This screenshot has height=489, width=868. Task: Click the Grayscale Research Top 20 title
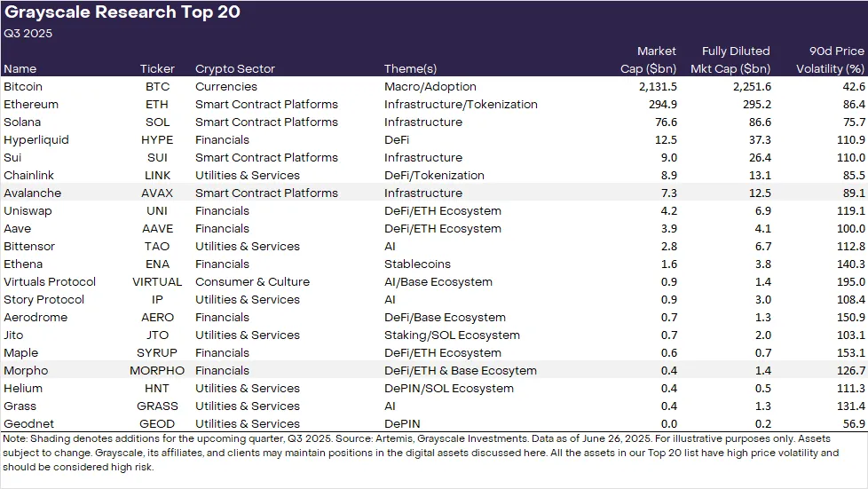(x=122, y=12)
